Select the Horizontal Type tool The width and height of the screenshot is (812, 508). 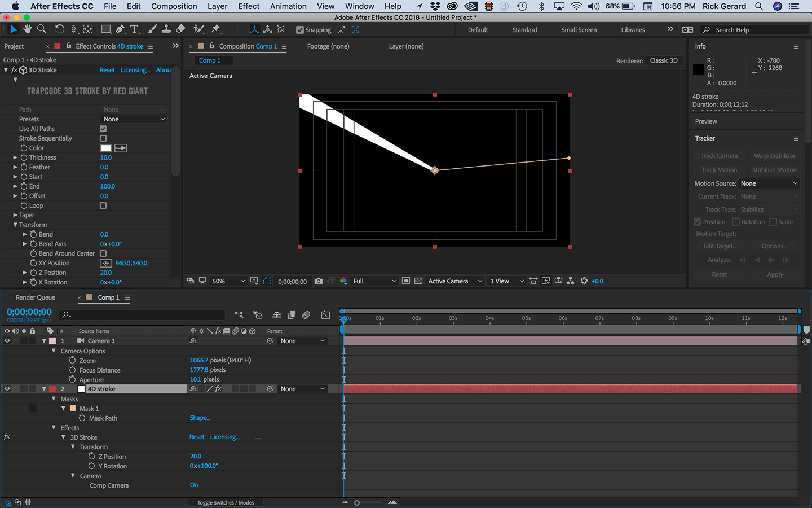134,29
